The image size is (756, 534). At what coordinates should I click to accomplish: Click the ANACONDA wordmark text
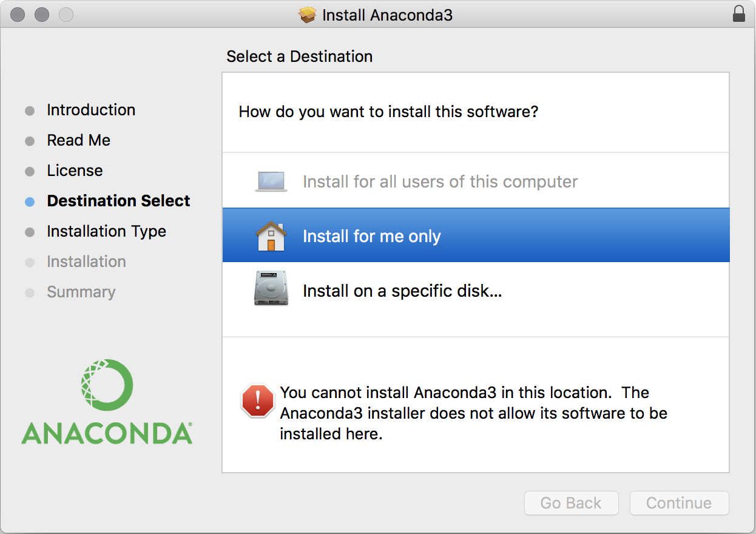(106, 433)
